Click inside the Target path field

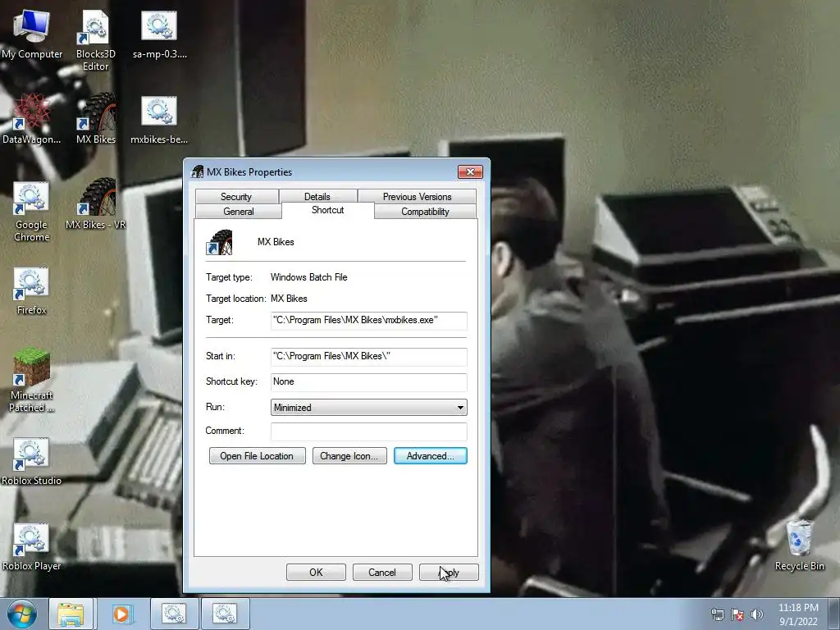pyautogui.click(x=368, y=321)
